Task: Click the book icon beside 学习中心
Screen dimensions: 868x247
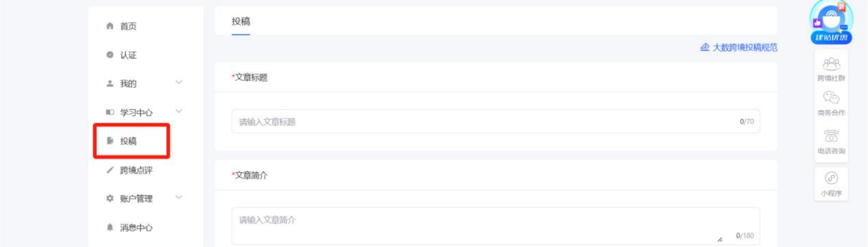Action: 109,113
